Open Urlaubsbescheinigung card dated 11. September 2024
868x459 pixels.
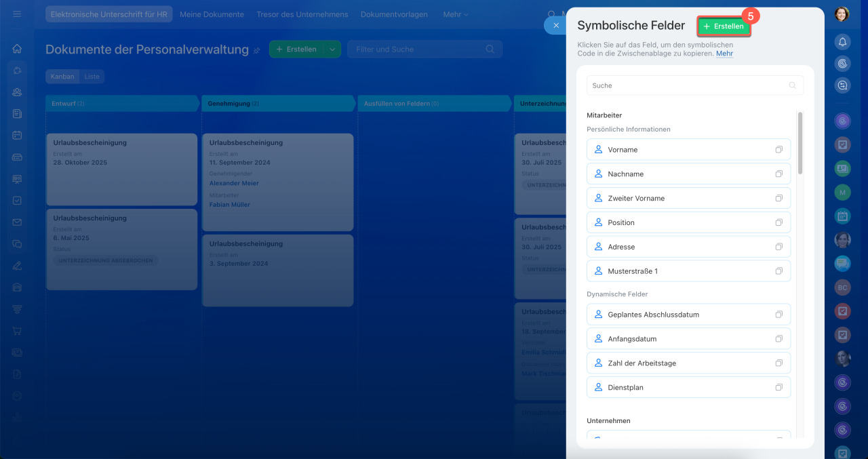277,182
